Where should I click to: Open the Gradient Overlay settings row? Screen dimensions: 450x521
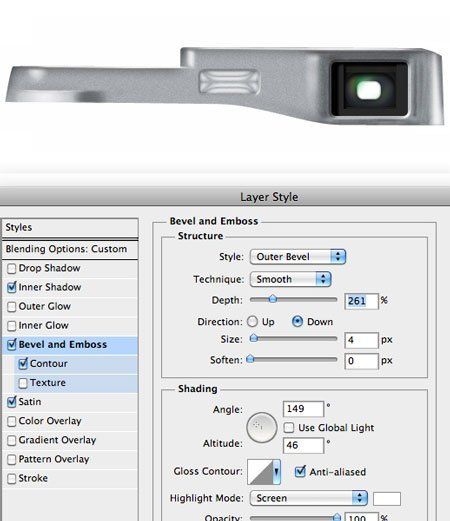pyautogui.click(x=70, y=440)
